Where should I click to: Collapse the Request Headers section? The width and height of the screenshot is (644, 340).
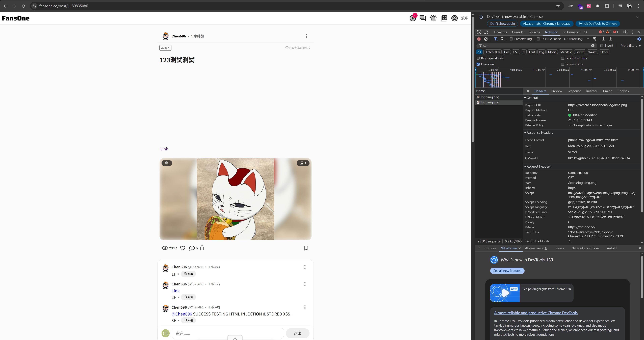537,166
